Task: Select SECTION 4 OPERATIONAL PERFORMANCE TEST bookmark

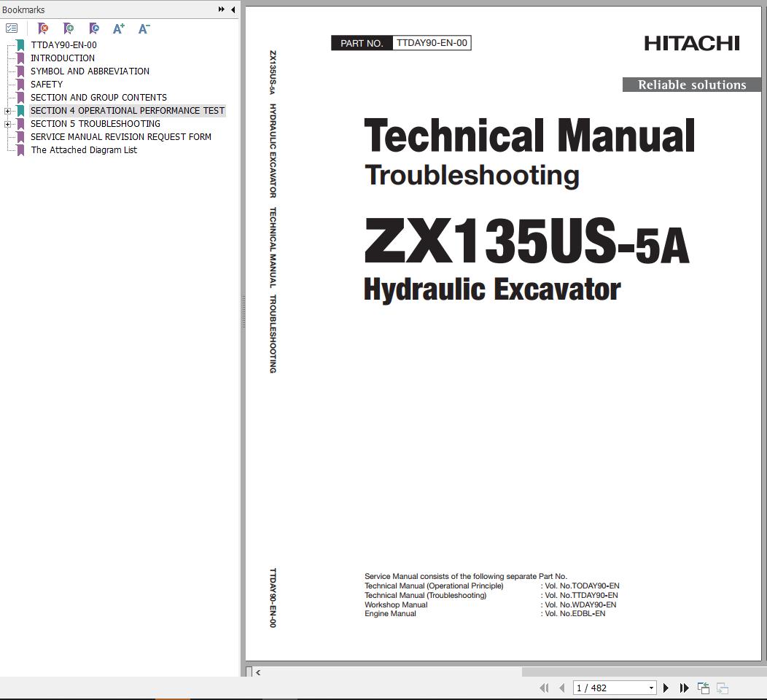Action: click(127, 111)
